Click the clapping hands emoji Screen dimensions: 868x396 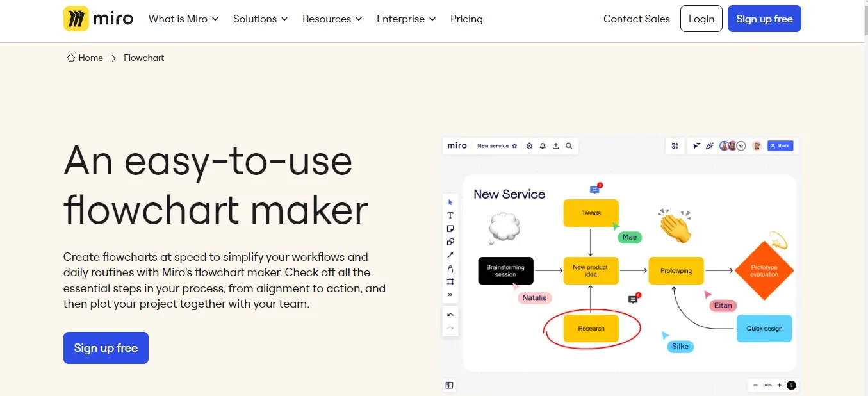[676, 226]
